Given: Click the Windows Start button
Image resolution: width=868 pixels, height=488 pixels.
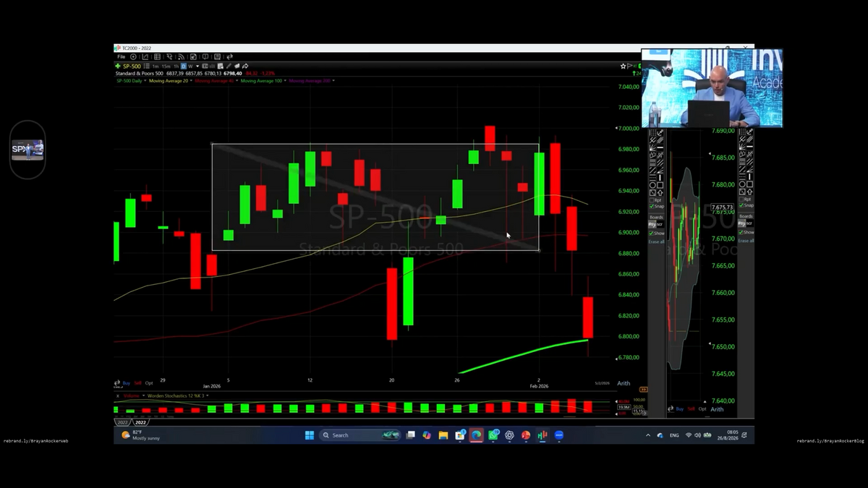Looking at the screenshot, I should point(310,435).
